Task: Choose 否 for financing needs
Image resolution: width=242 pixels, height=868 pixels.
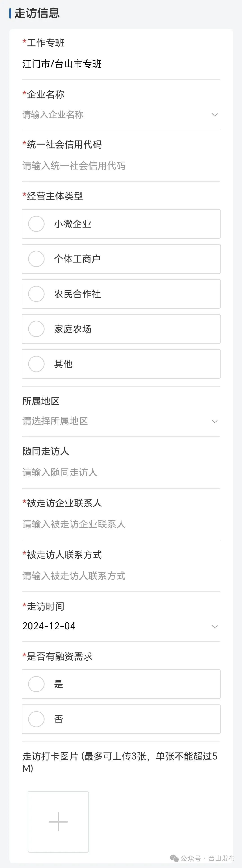Action: pyautogui.click(x=36, y=719)
